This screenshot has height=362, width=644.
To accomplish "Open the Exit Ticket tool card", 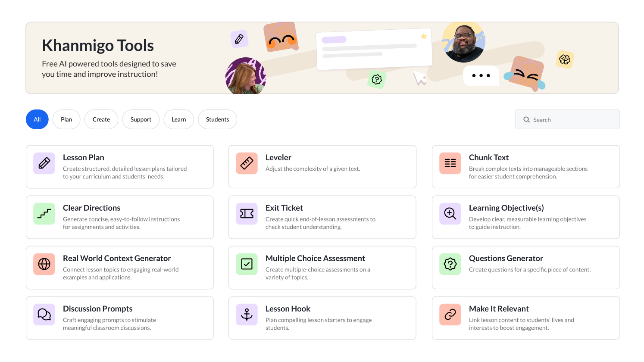I will [x=322, y=217].
